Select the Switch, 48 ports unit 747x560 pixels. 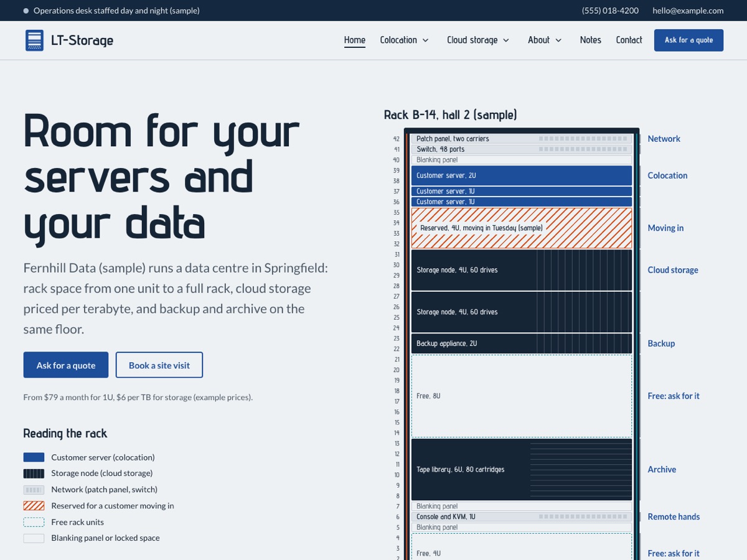click(x=522, y=149)
